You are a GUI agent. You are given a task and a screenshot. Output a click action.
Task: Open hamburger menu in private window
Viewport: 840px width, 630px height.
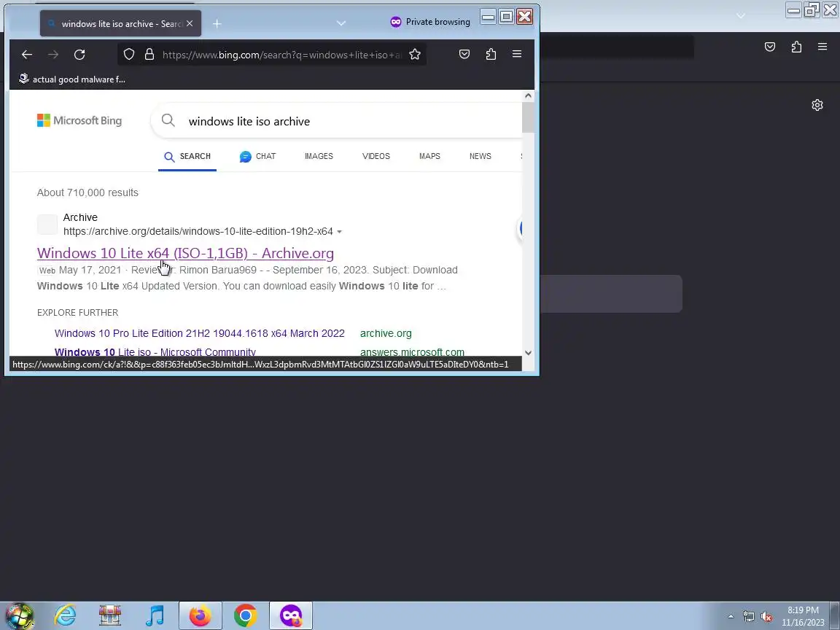(517, 54)
